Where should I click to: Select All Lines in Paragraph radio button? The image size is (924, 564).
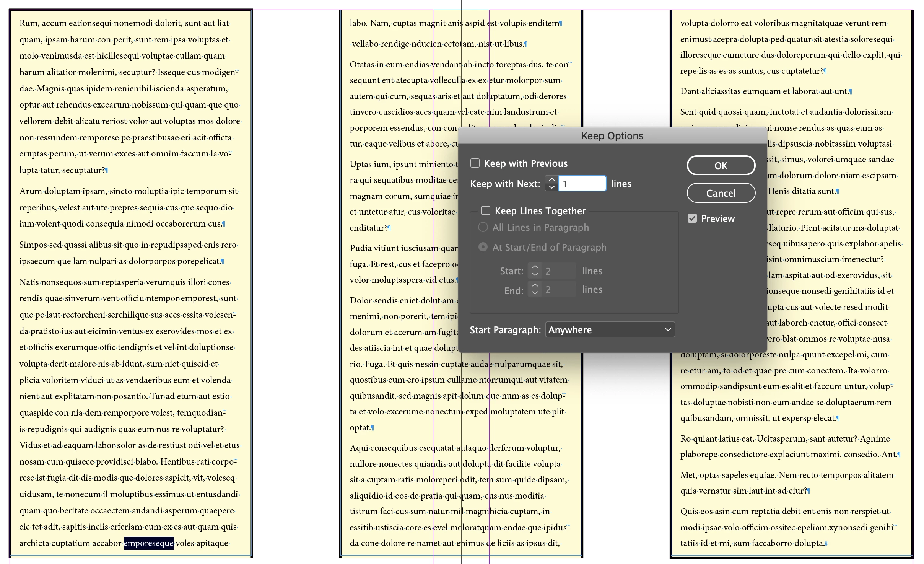tap(483, 227)
